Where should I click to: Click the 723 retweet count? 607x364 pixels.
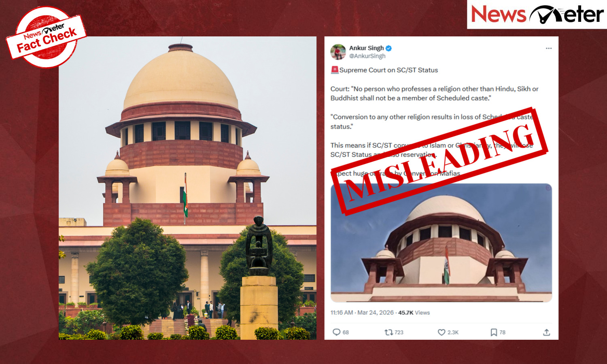[399, 332]
